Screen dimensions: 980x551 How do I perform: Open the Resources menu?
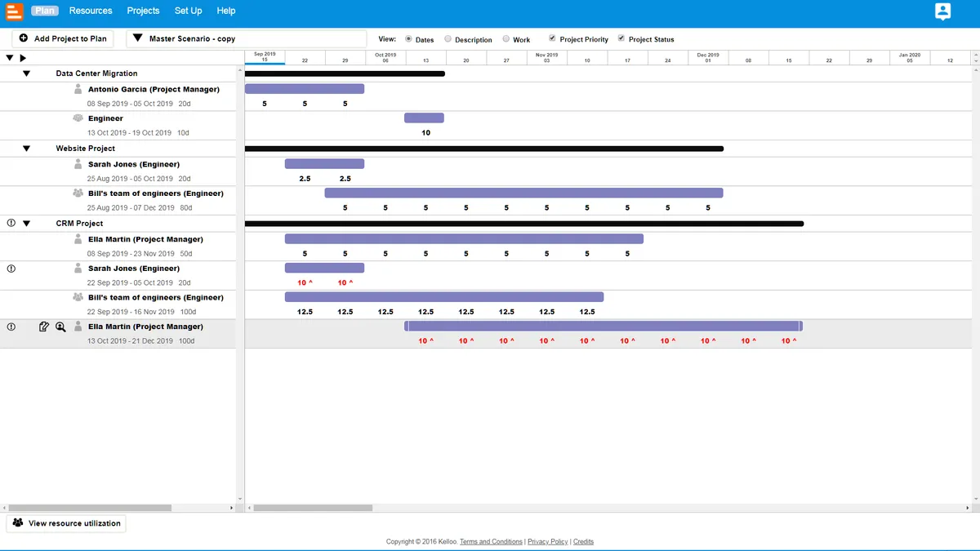pyautogui.click(x=91, y=11)
